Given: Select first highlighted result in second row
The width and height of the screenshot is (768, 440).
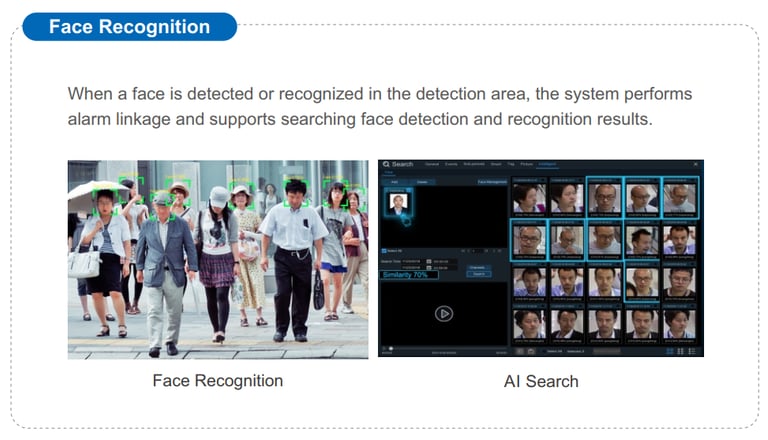Looking at the screenshot, I should pyautogui.click(x=529, y=240).
